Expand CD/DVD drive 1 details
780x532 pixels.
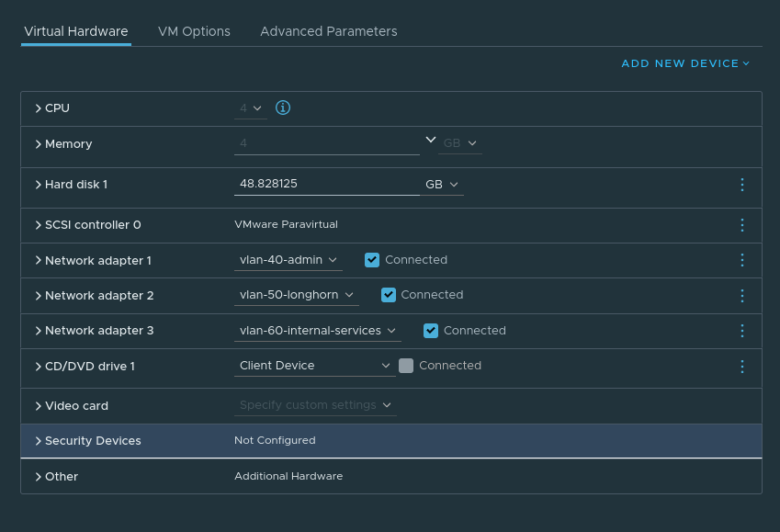(39, 367)
